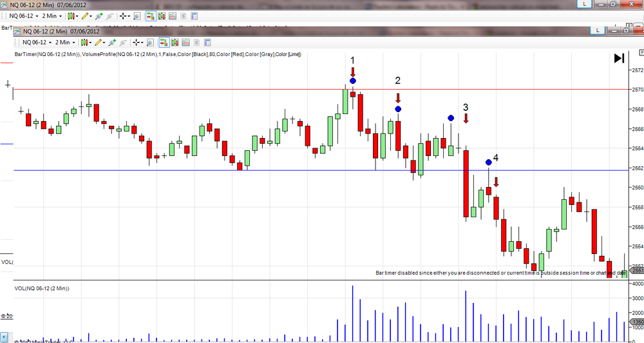Open the NQ 06-12 instrument dropdown in back window
Screen dimensions: 644x343
point(23,15)
